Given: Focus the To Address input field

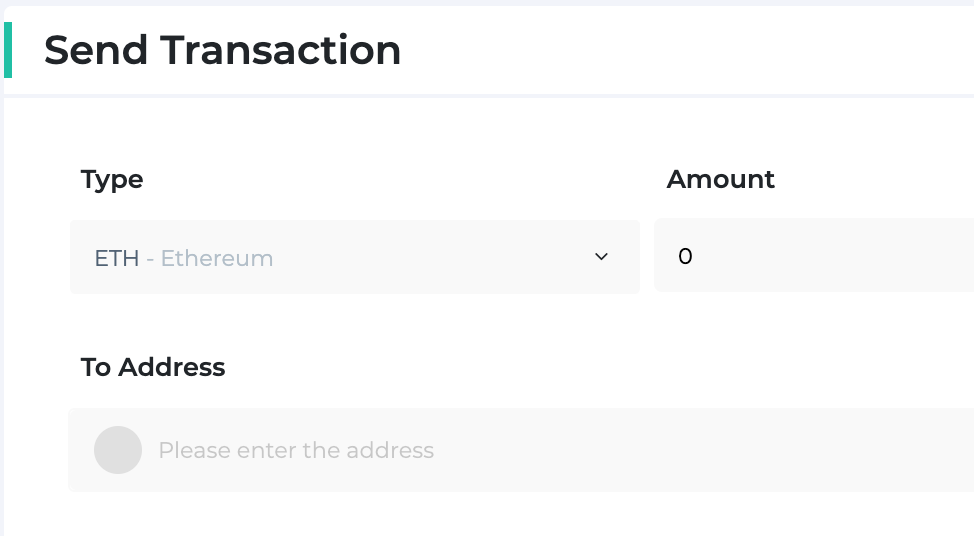Looking at the screenshot, I should pyautogui.click(x=521, y=450).
